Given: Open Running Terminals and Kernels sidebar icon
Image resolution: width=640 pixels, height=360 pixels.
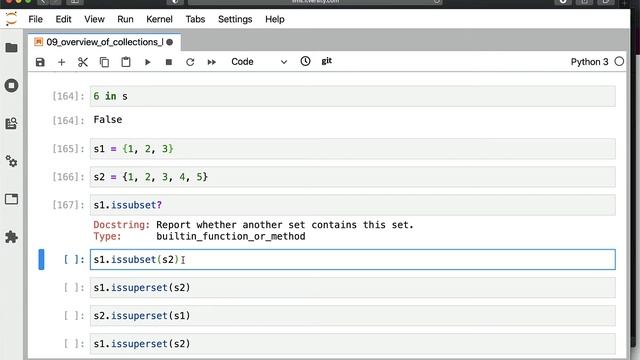Looking at the screenshot, I should pyautogui.click(x=11, y=85).
